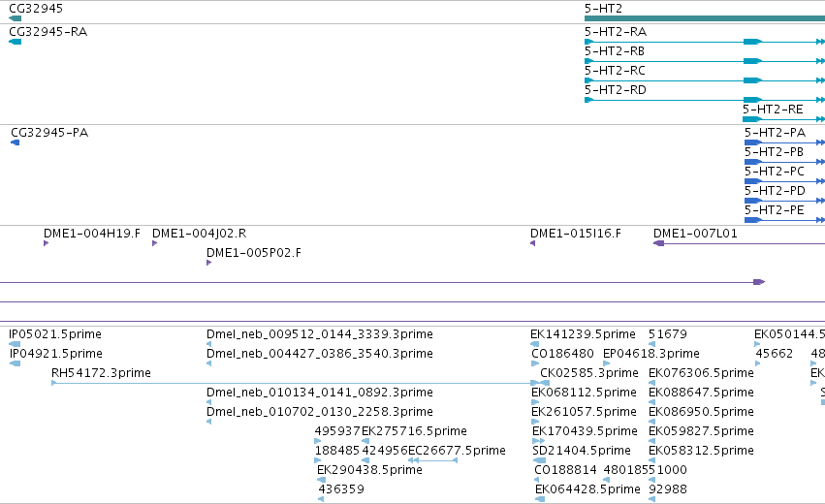
Task: Click the EK290438.5prime EST label
Action: (369, 470)
